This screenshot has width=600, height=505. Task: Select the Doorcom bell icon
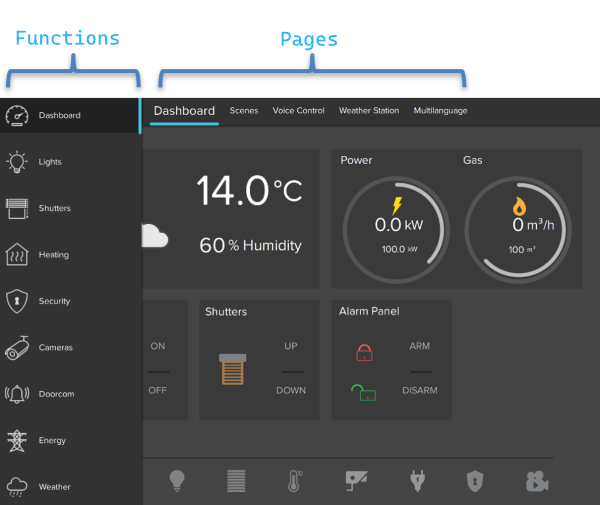(x=17, y=394)
